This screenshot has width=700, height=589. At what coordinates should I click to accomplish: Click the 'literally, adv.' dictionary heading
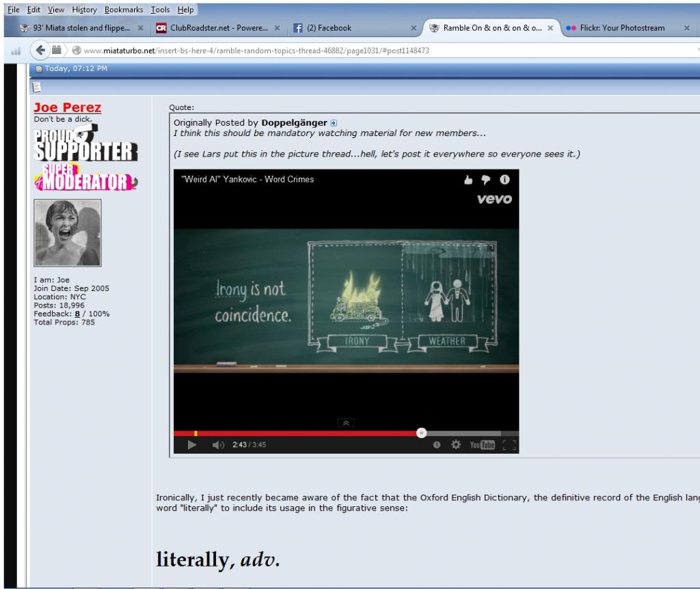tap(218, 560)
